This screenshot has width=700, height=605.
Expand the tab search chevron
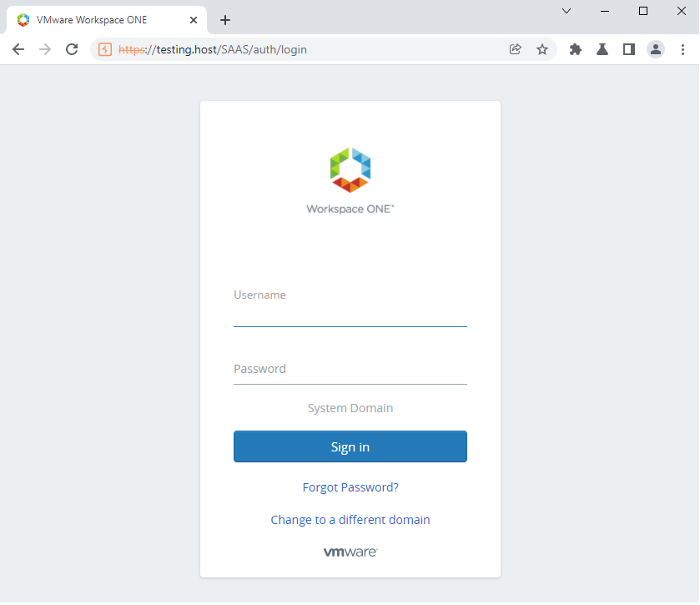567,11
